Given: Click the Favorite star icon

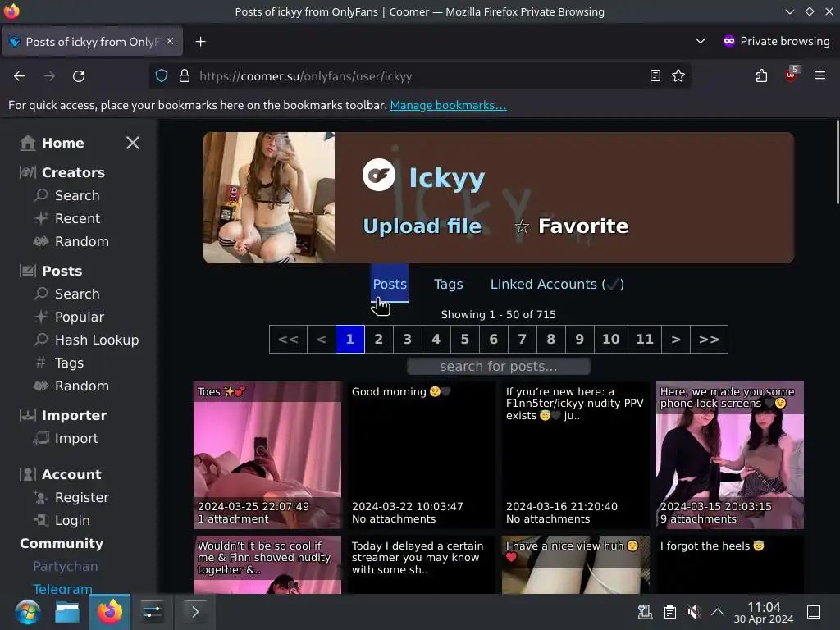Looking at the screenshot, I should pos(523,226).
